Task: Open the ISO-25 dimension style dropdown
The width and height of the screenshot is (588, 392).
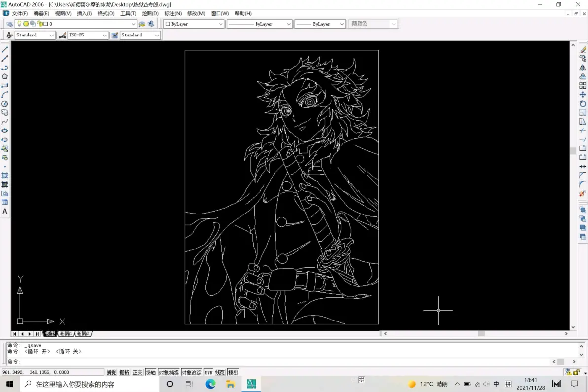Action: (x=104, y=35)
